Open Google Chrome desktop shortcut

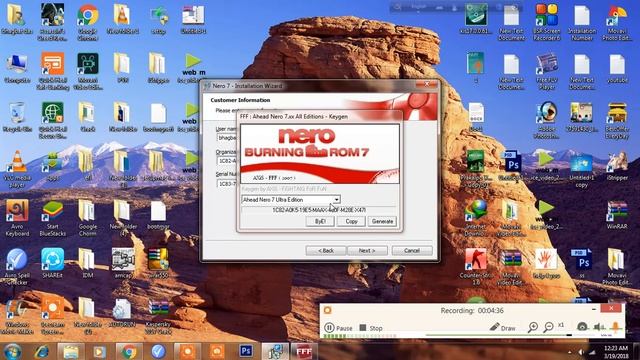click(87, 22)
